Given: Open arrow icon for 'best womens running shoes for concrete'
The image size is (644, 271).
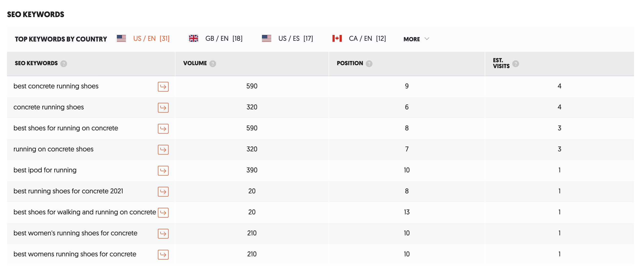Looking at the screenshot, I should tap(163, 255).
